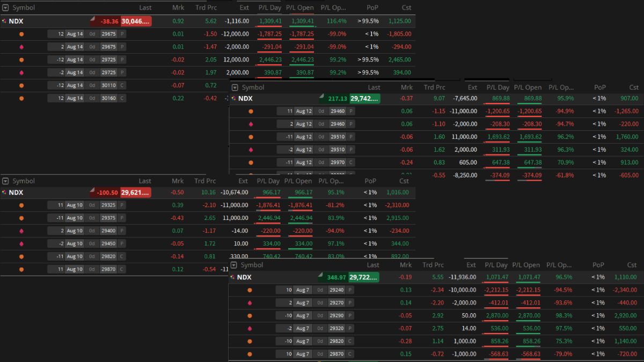This screenshot has height=362, width=644.
Task: Click the orange dot beside 11 Aug 10 29870 call
Action: point(21,269)
